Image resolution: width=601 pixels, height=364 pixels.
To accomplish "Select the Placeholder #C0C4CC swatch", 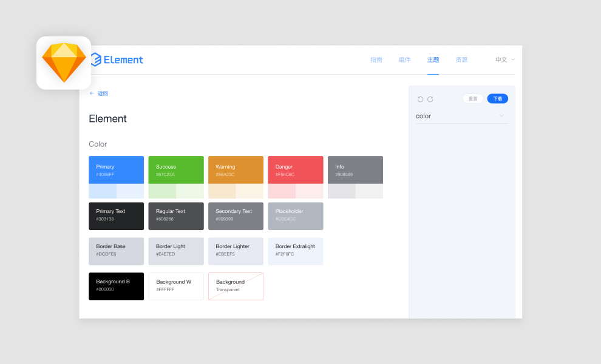I will tap(296, 216).
